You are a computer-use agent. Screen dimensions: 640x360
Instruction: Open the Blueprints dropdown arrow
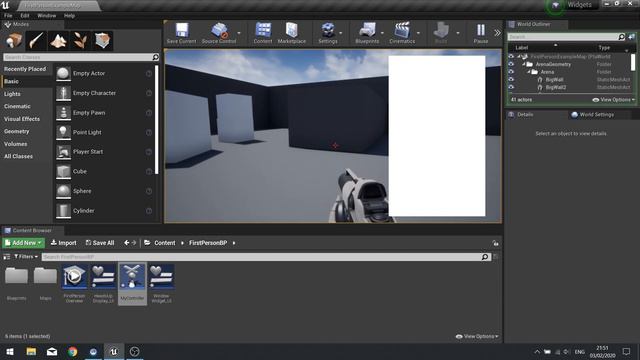[382, 33]
